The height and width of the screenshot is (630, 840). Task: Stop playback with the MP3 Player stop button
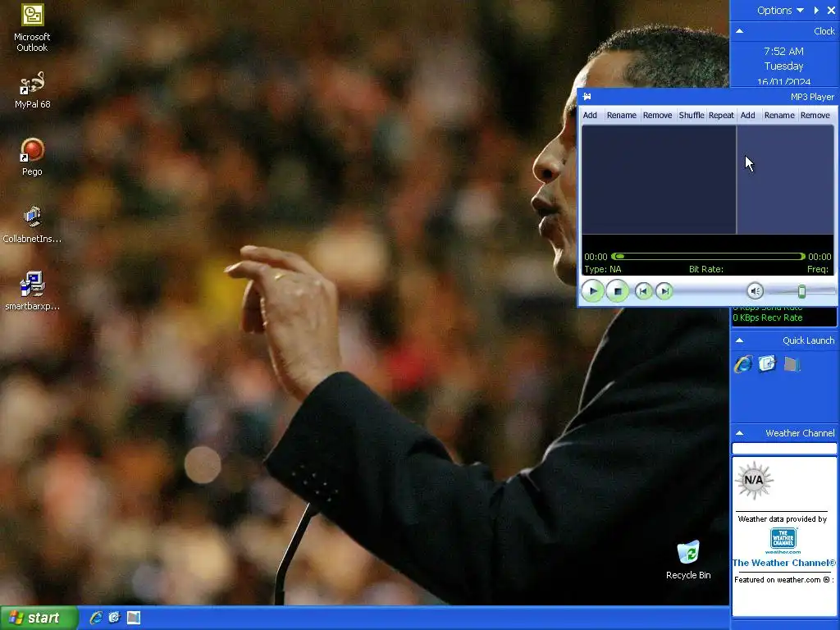[x=617, y=291]
